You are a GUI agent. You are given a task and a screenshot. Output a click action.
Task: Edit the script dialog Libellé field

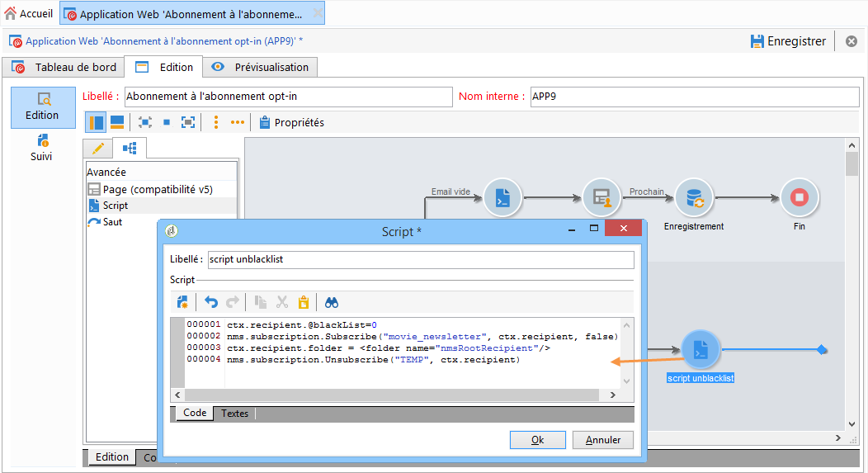pyautogui.click(x=421, y=260)
